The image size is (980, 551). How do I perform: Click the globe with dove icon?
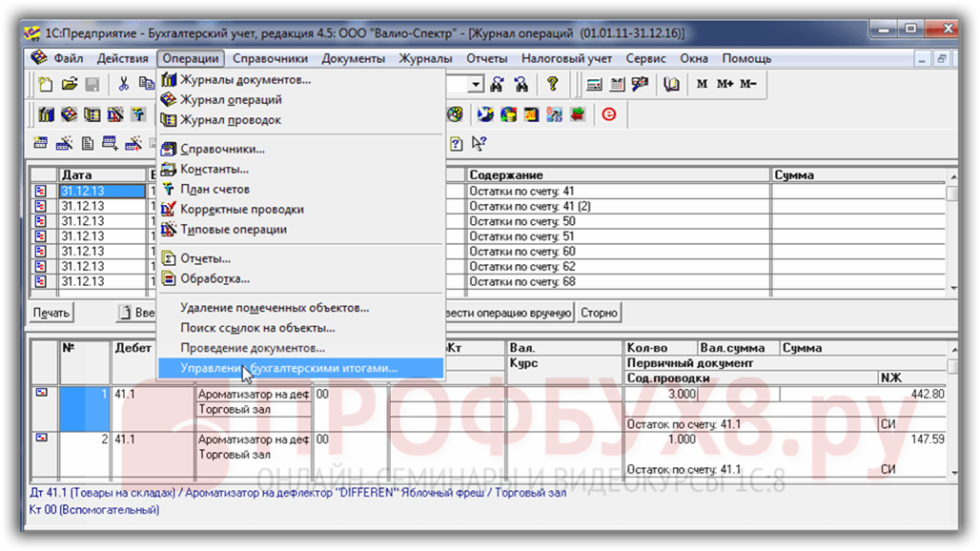(485, 114)
